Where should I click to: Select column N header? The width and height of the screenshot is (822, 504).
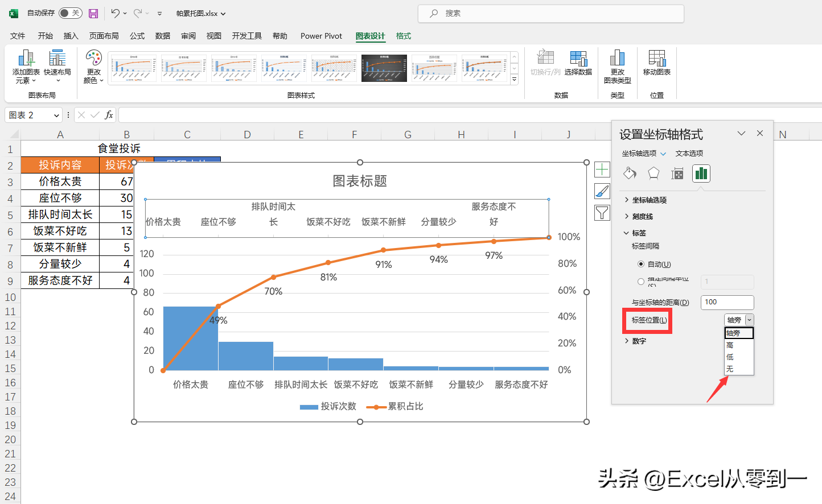pos(783,134)
